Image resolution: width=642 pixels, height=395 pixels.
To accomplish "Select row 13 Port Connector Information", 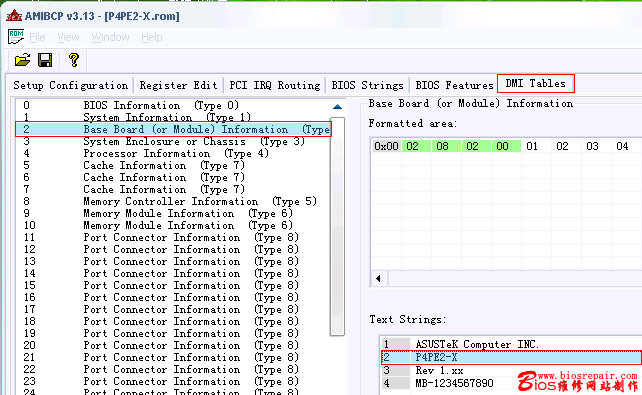I will point(173,261).
